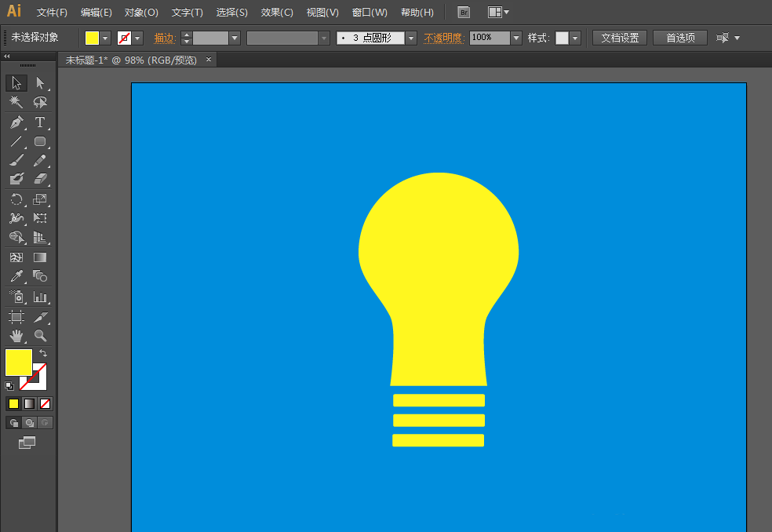Choose the Eyedropper tool

(16, 276)
